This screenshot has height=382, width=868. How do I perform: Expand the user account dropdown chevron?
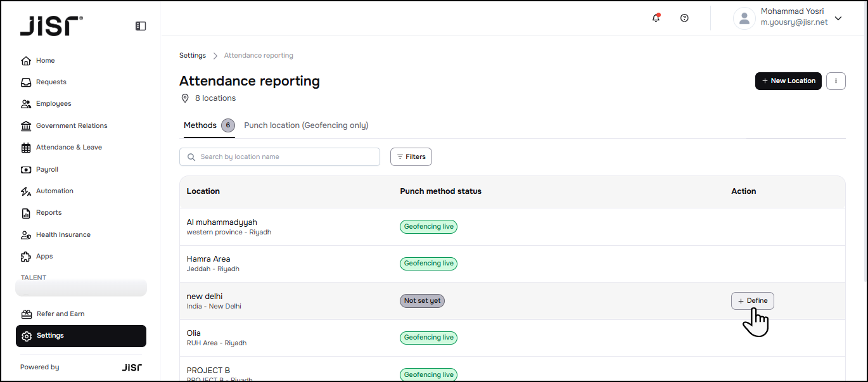838,18
